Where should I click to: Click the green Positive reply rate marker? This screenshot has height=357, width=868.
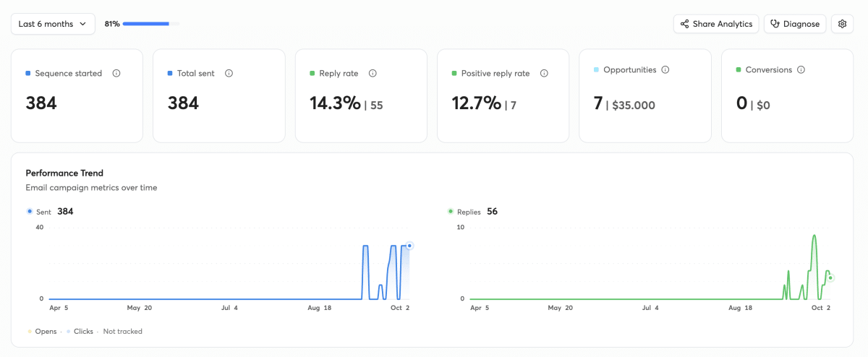click(x=454, y=73)
